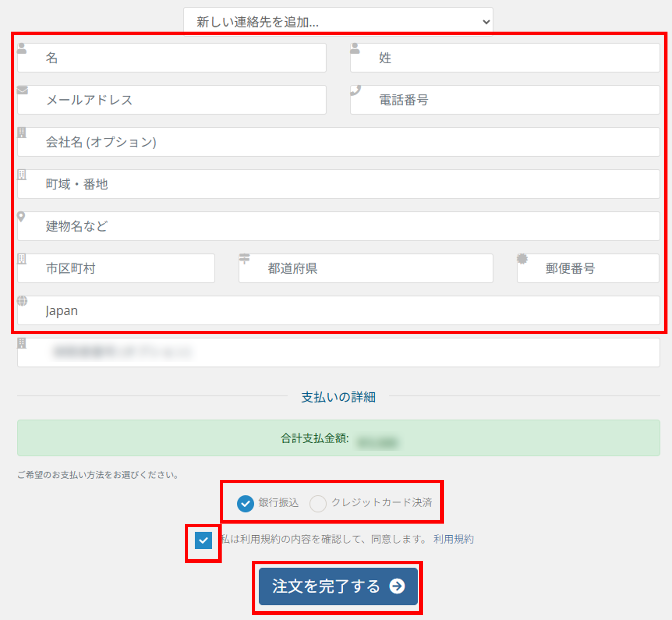Click the arrow icon on order button

pos(397,586)
